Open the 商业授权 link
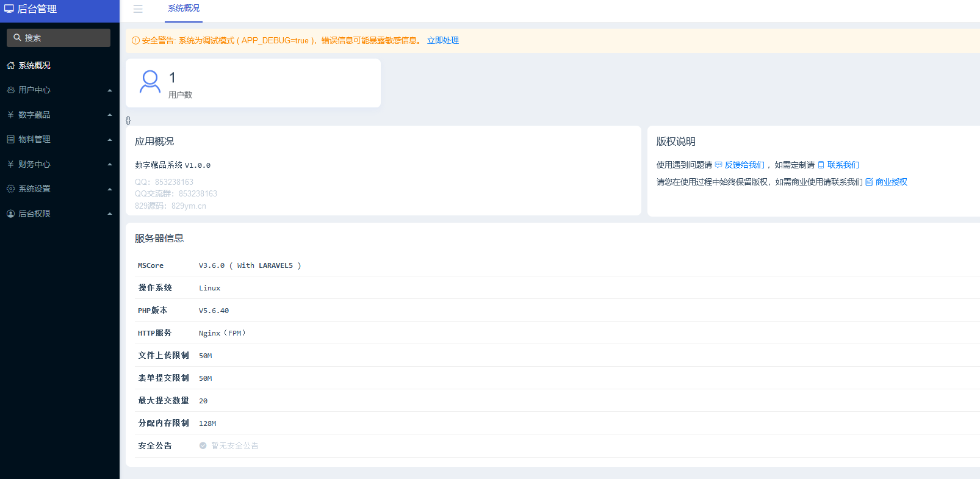Screen dimensions: 980x479 pyautogui.click(x=891, y=182)
